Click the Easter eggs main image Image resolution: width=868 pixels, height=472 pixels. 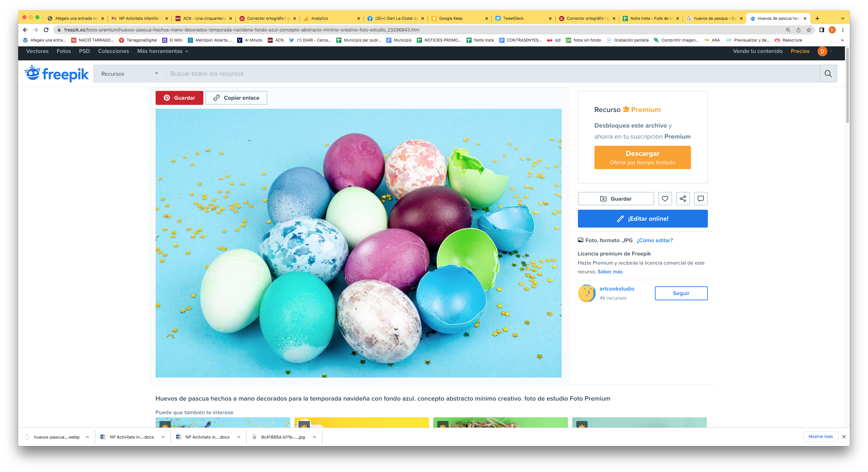pyautogui.click(x=358, y=243)
